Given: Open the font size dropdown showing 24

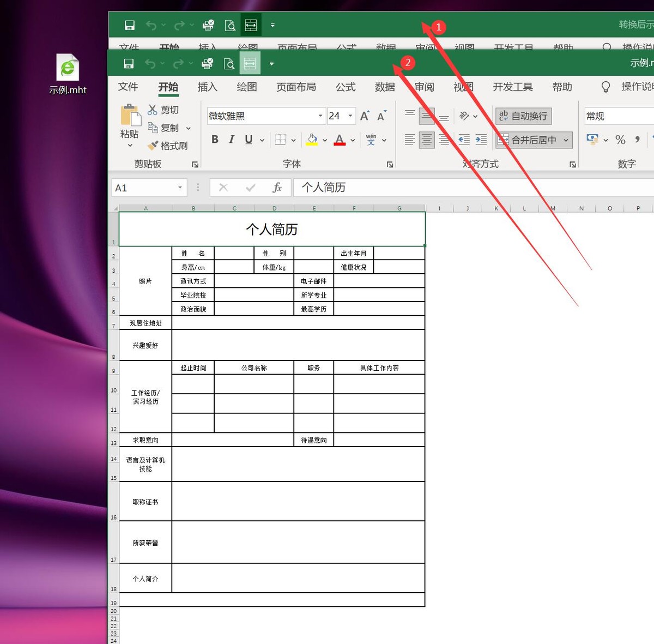Looking at the screenshot, I should pyautogui.click(x=349, y=116).
